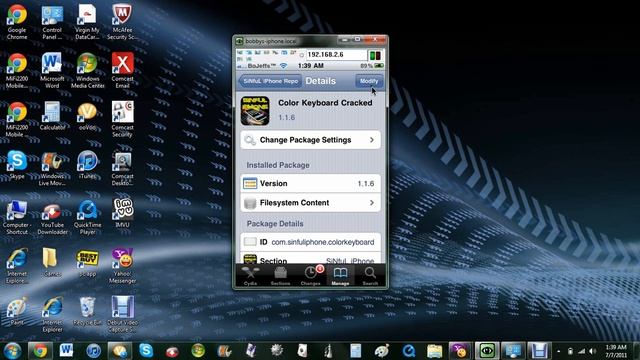Image resolution: width=640 pixels, height=360 pixels.
Task: Open Calculator desktop shortcut
Action: click(x=52, y=116)
